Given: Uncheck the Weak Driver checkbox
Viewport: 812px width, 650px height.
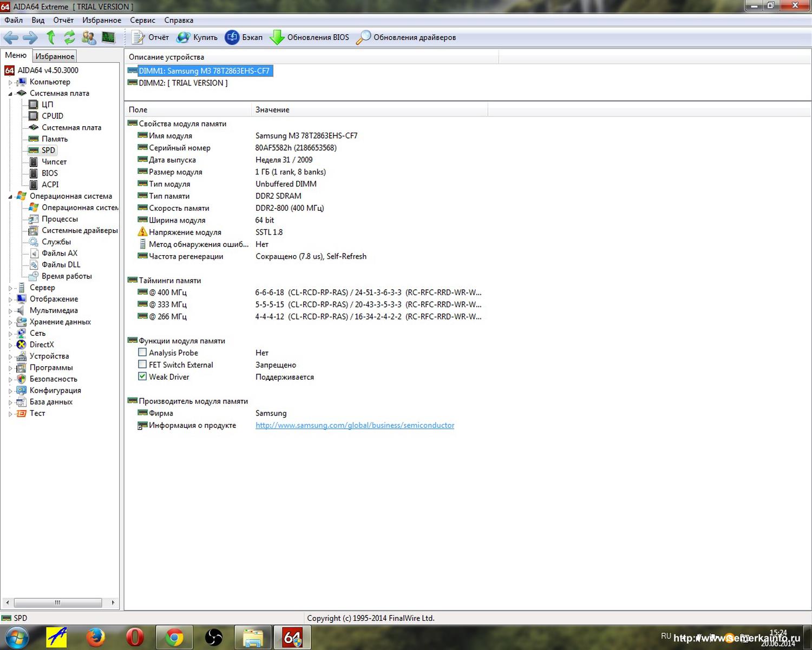Looking at the screenshot, I should tap(142, 376).
